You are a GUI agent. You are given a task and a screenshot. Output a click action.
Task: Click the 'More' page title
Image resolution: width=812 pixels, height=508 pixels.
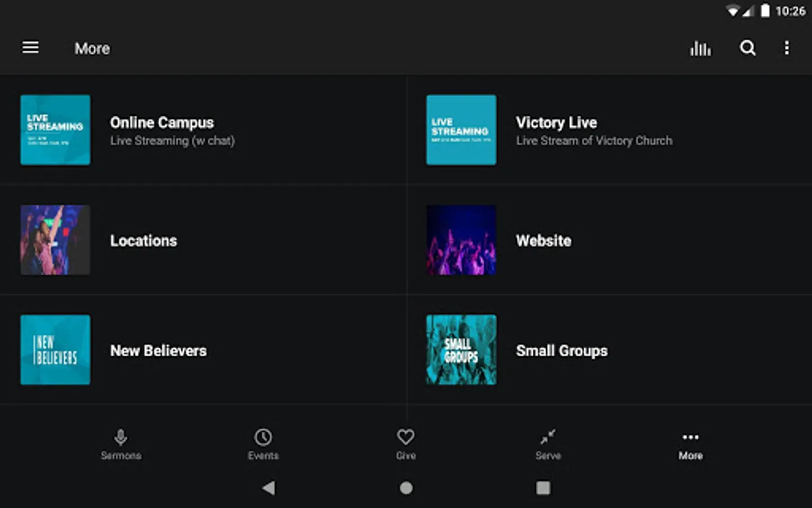pyautogui.click(x=92, y=49)
